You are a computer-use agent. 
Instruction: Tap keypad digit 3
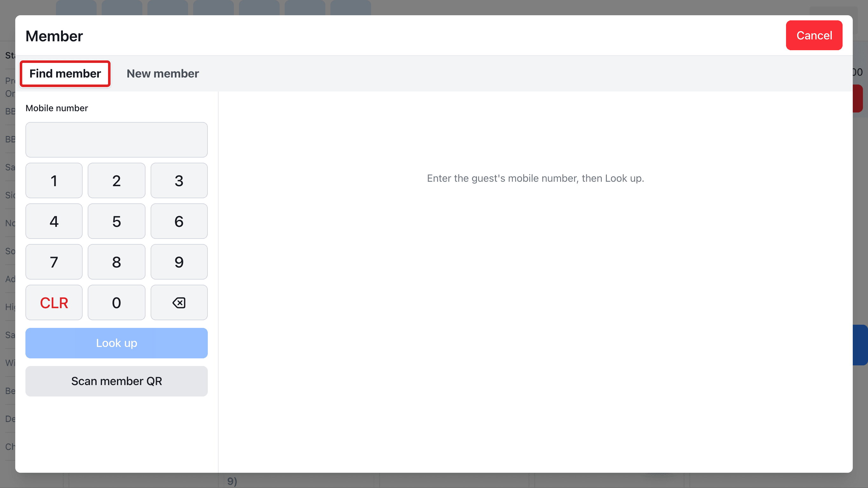tap(179, 180)
